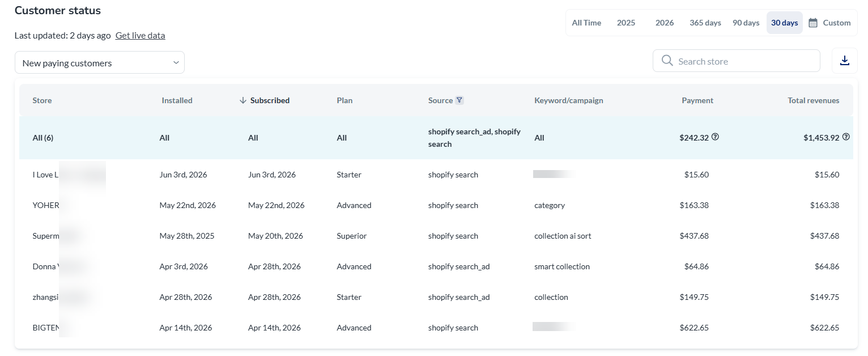Click the May 28th, 2025 installed date
The width and height of the screenshot is (868, 356).
pyautogui.click(x=187, y=236)
